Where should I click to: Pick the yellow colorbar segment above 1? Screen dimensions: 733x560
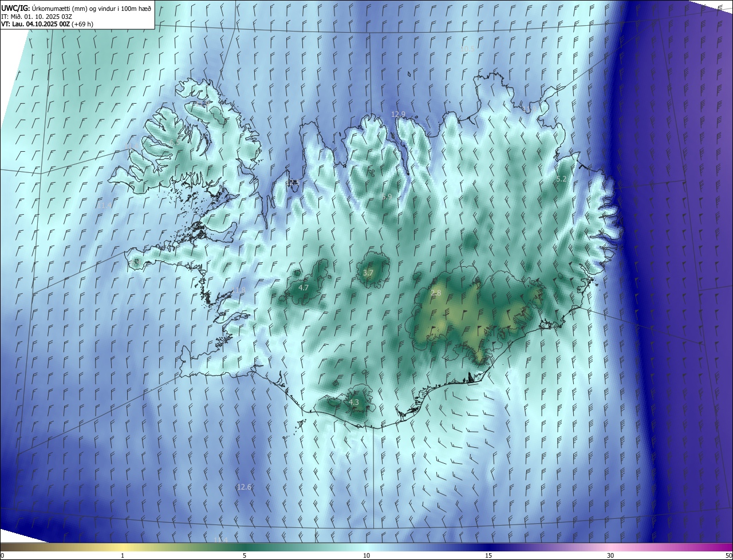pyautogui.click(x=123, y=547)
